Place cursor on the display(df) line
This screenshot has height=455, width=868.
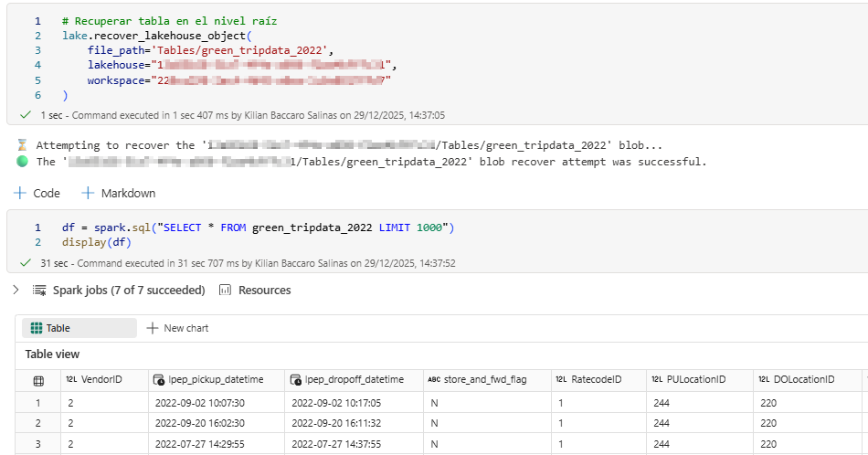tap(97, 242)
